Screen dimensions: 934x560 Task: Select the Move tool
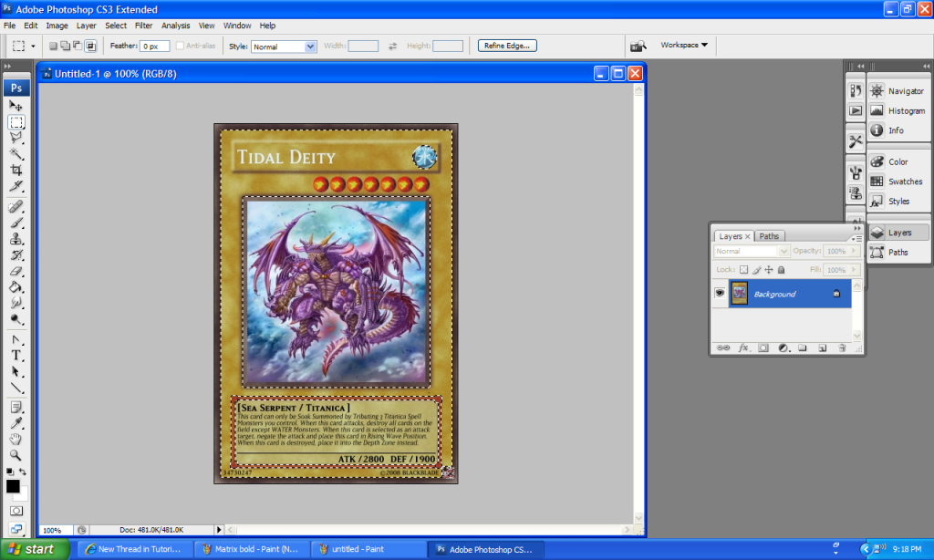click(x=16, y=106)
